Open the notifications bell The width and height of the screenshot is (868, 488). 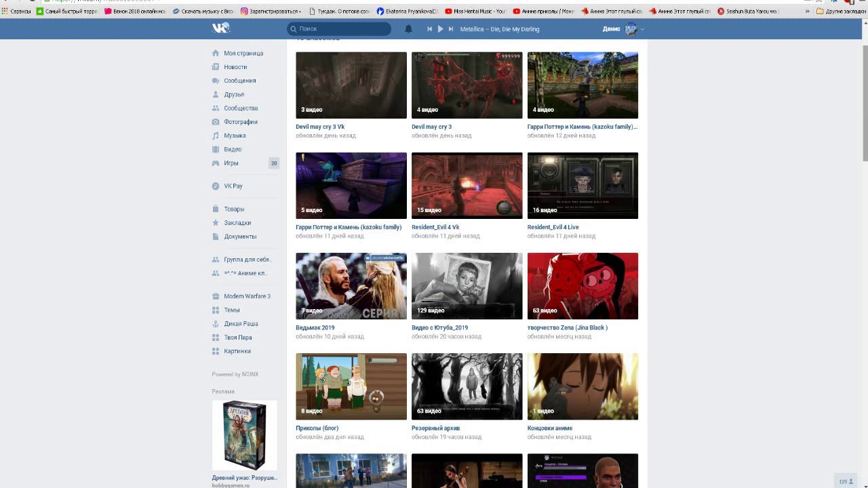point(408,29)
